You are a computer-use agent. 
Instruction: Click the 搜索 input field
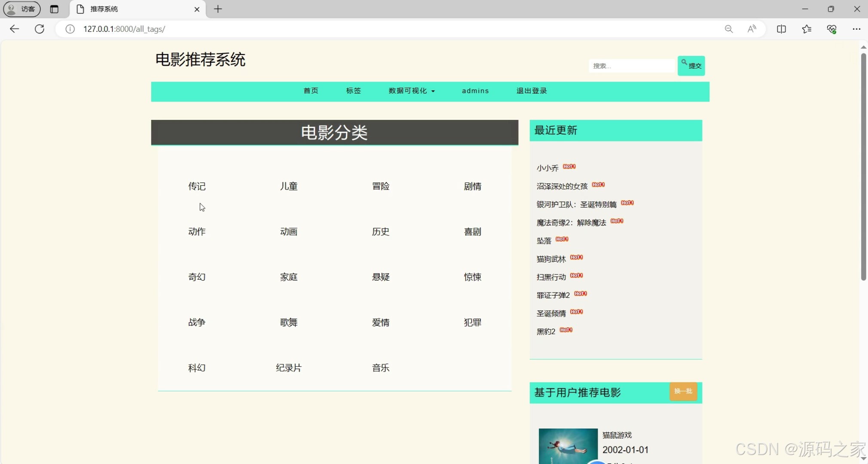pyautogui.click(x=631, y=66)
